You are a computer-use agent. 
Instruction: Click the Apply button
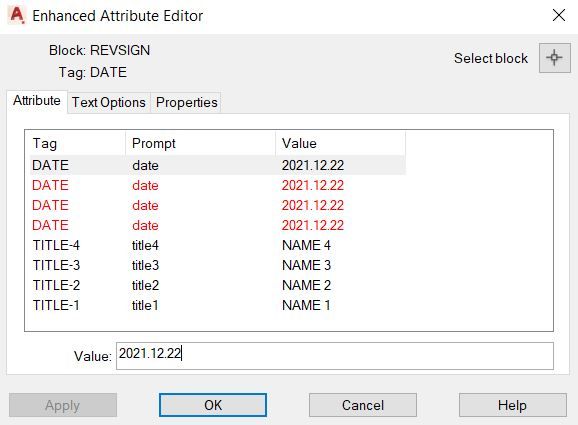coord(63,405)
